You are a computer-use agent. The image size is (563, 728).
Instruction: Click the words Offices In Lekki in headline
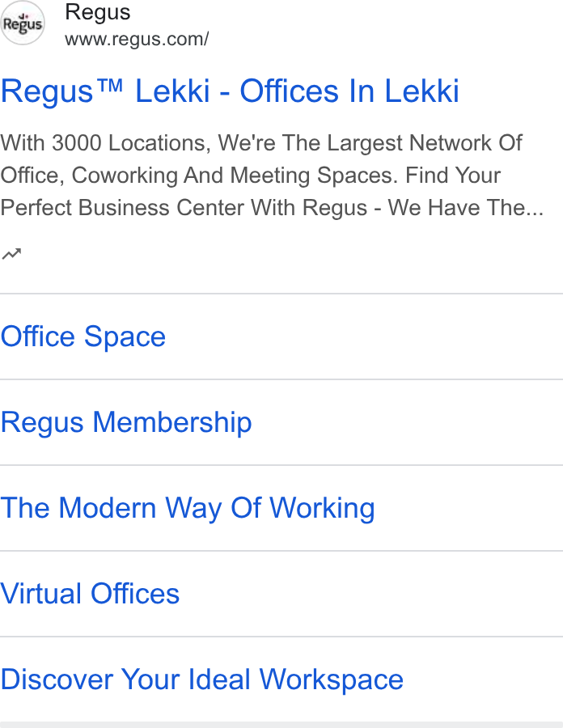coord(349,91)
